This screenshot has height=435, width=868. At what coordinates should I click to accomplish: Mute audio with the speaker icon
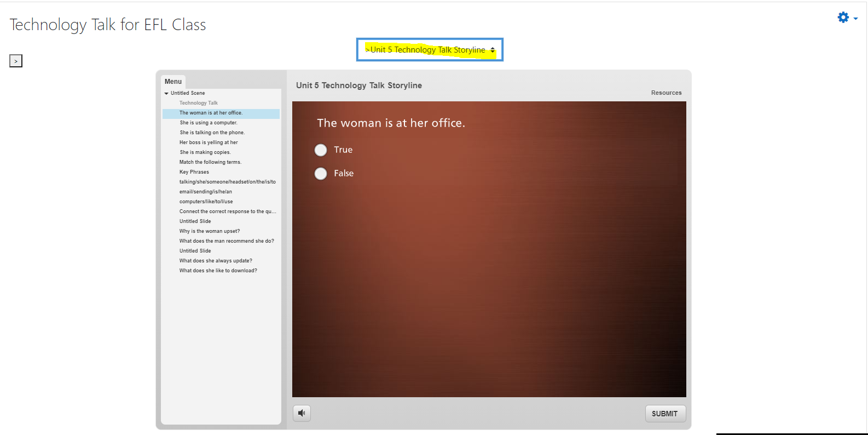click(302, 413)
